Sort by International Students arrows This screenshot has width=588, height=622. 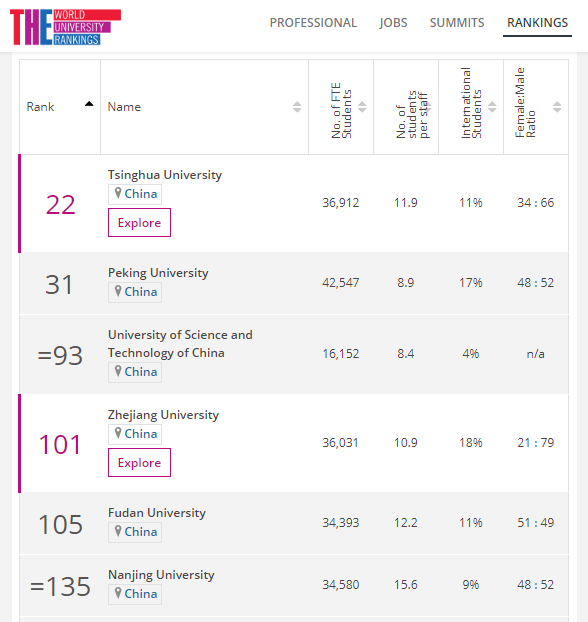(492, 107)
